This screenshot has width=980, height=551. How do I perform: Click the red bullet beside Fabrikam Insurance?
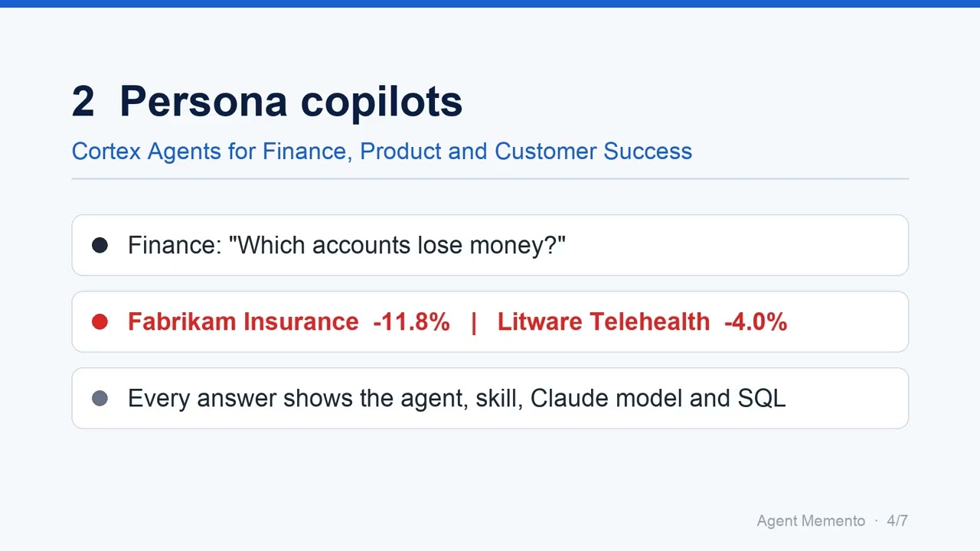(x=100, y=321)
